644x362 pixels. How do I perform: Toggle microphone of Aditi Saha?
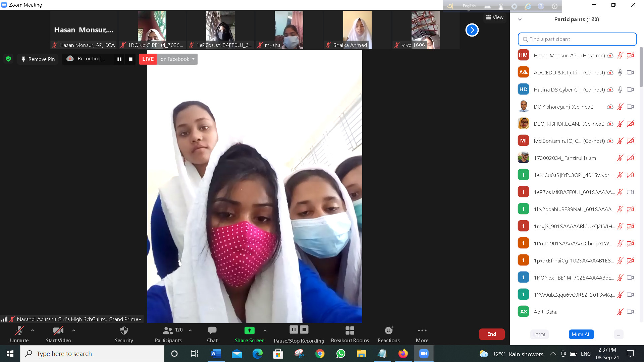click(x=620, y=312)
